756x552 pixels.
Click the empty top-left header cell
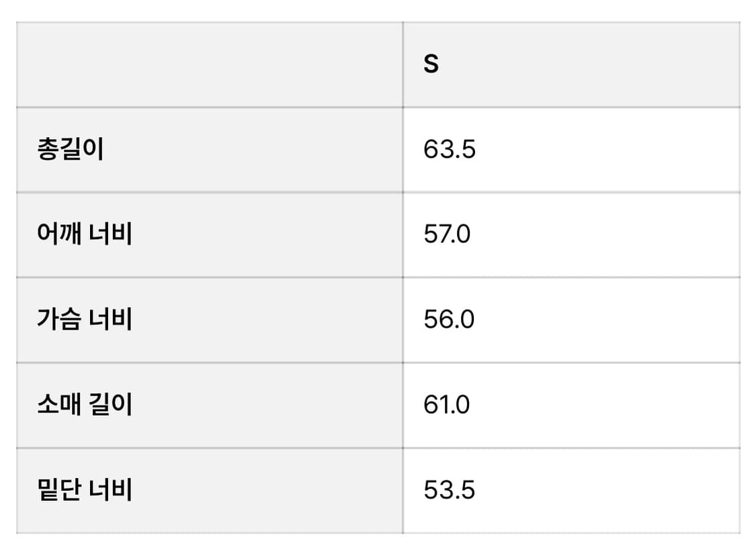[x=210, y=64]
